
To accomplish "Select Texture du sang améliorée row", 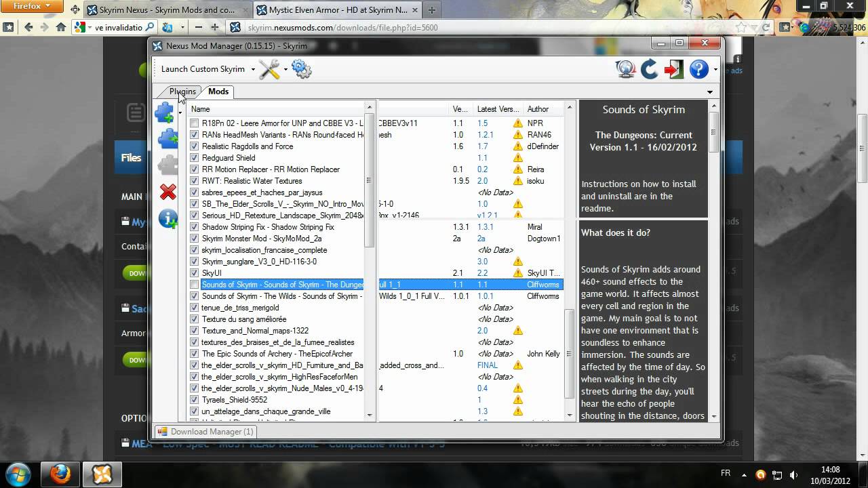I will 376,319.
